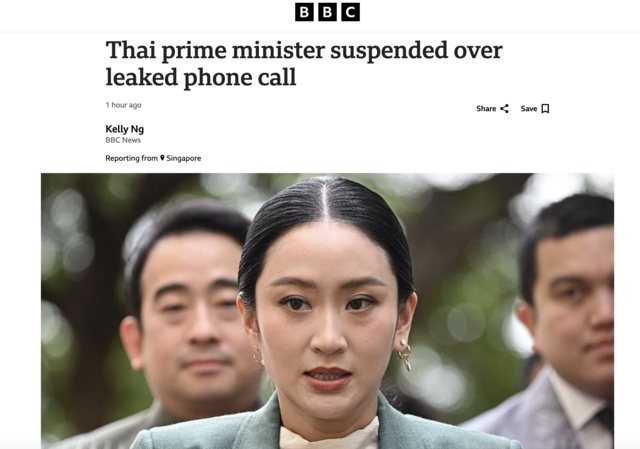This screenshot has width=640, height=449.
Task: Click the C block of BBC logo
Action: tap(351, 12)
